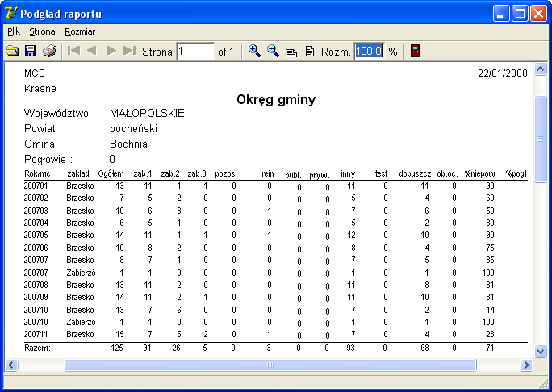Screen dimensions: 552x392
Task: Click the window resize grip corner
Action: pos(544,384)
